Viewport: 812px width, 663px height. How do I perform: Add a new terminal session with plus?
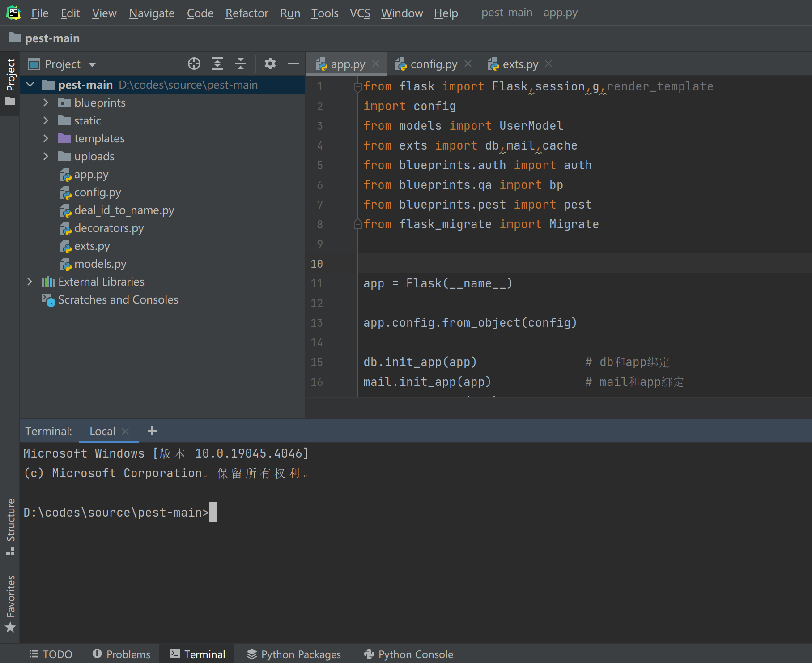(152, 431)
